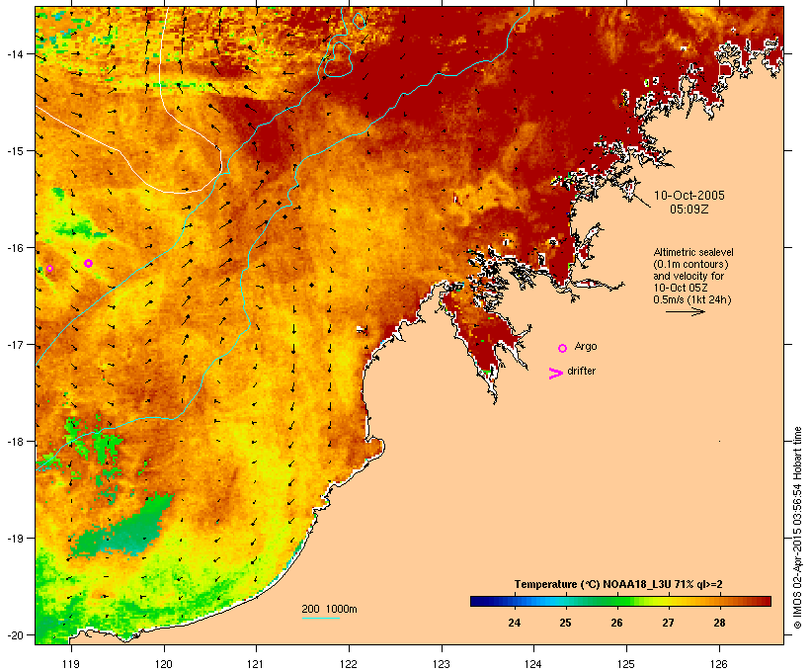Click the cyan 200 1000m isobath legend line
This screenshot has width=810, height=672.
tap(321, 618)
